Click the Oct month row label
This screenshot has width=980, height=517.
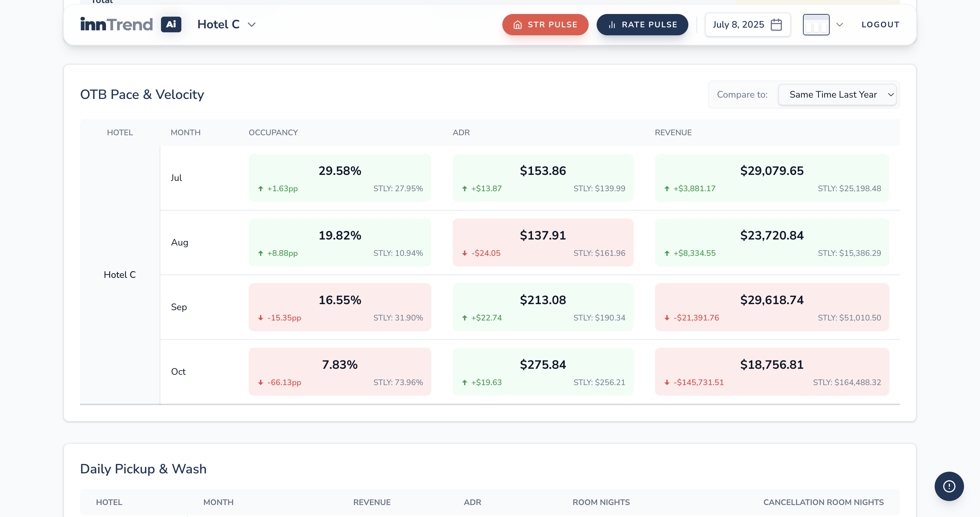tap(178, 372)
